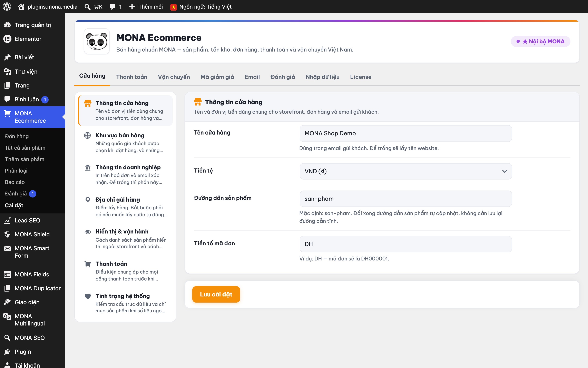Viewport: 588px width, 368px height.
Task: Select Thông tin doanh nghiệp settings section
Action: click(125, 175)
